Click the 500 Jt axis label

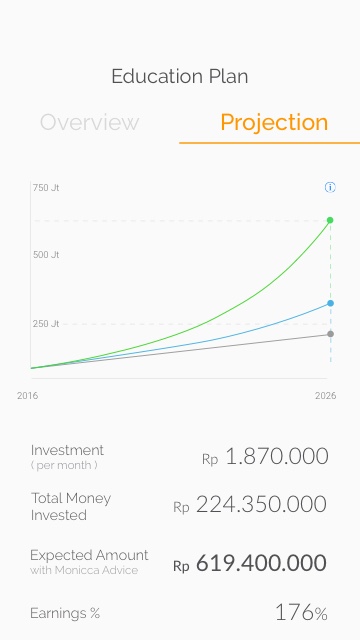point(46,255)
